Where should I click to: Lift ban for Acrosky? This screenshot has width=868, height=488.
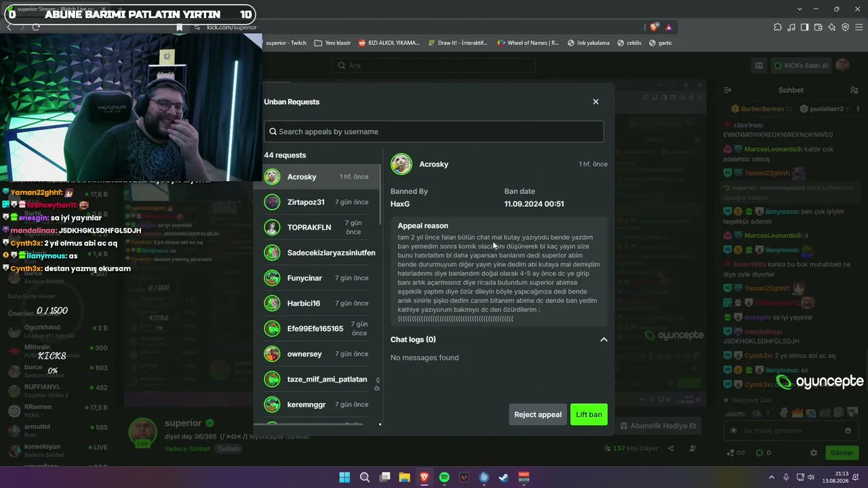(x=589, y=414)
